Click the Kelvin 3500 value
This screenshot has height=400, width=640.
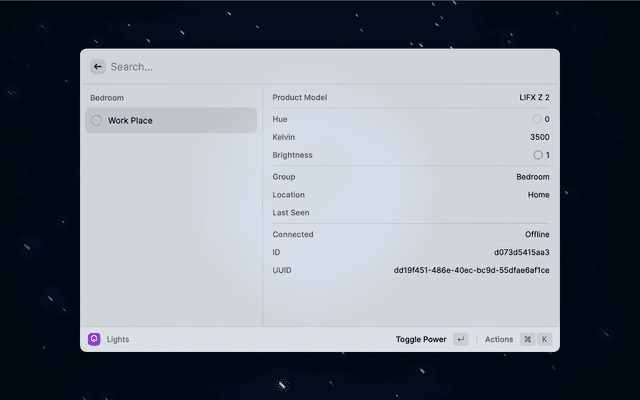(539, 137)
